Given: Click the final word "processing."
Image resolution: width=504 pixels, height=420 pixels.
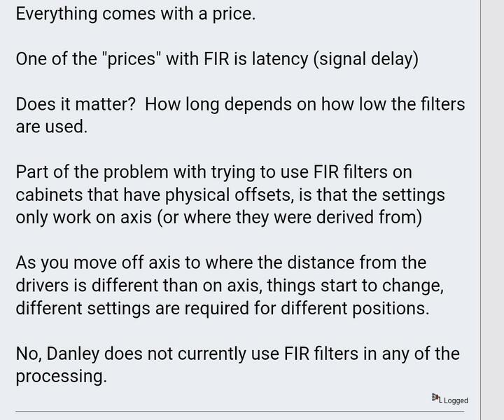Looking at the screenshot, I should 61,376.
